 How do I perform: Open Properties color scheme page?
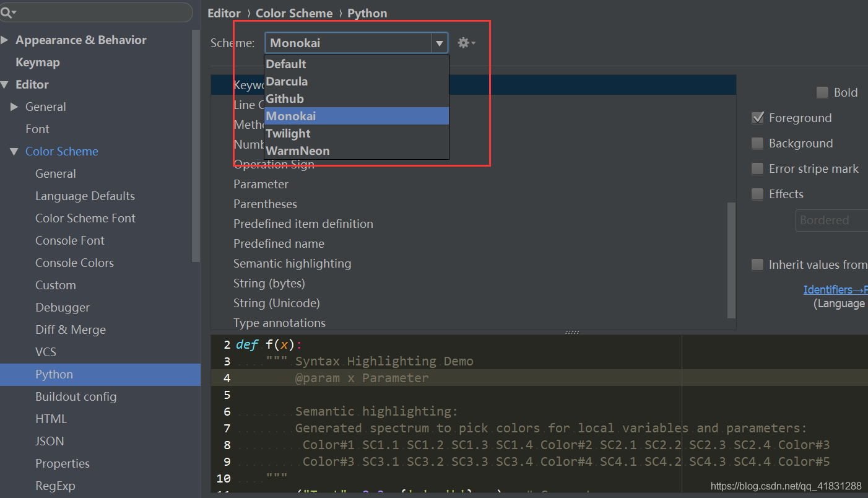point(63,463)
